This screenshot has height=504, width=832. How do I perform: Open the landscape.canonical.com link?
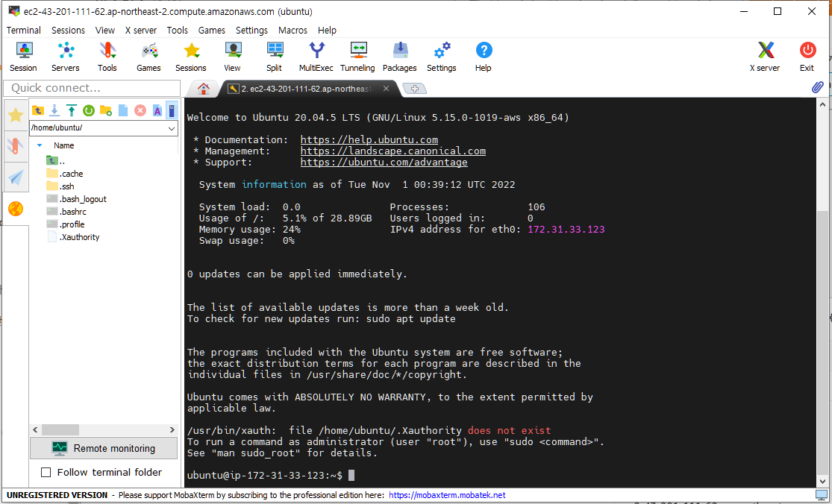coord(393,151)
